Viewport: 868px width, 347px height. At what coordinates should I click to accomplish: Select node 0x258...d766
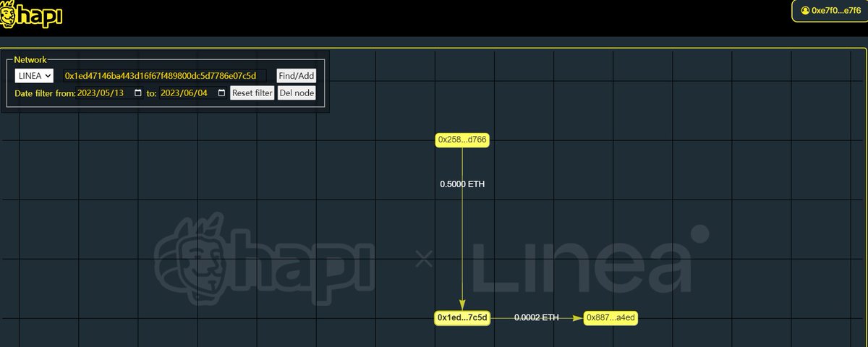click(x=463, y=140)
